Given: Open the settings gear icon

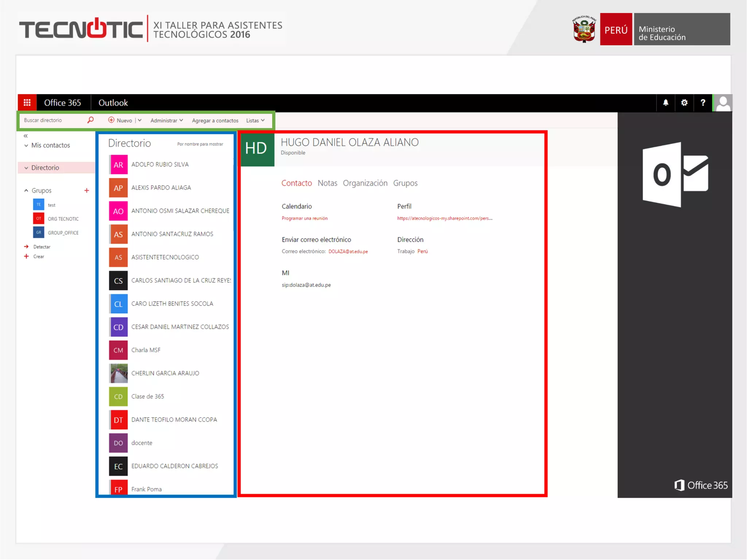Looking at the screenshot, I should tap(684, 103).
